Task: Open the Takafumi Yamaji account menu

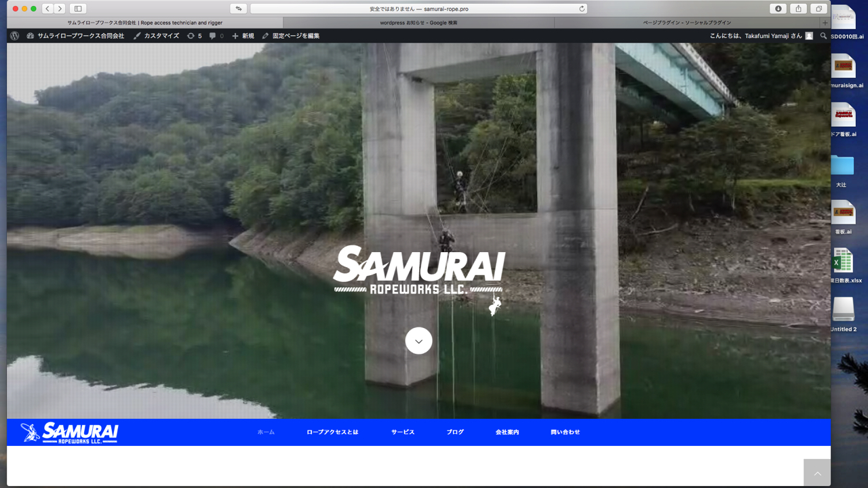Action: 760,36
